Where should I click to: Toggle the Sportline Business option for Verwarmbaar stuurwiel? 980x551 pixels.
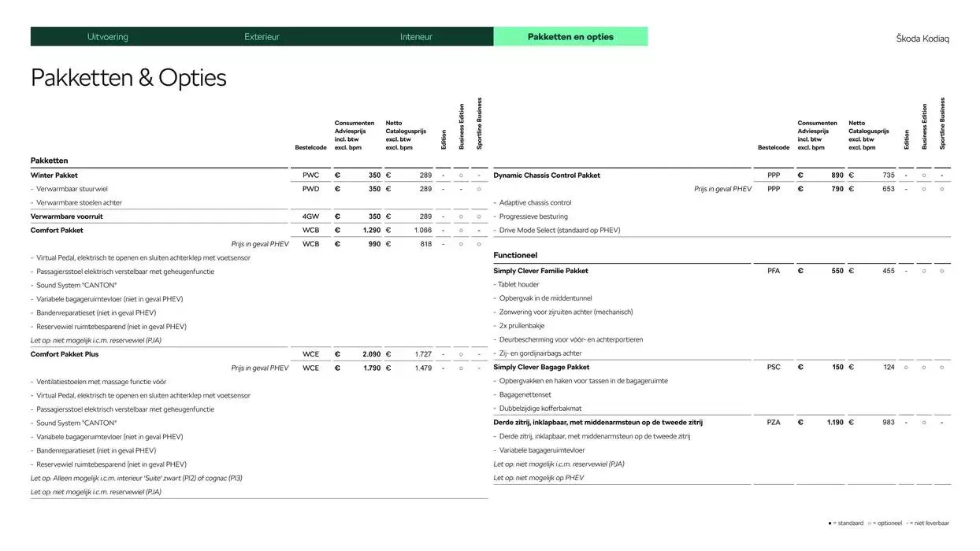click(478, 188)
